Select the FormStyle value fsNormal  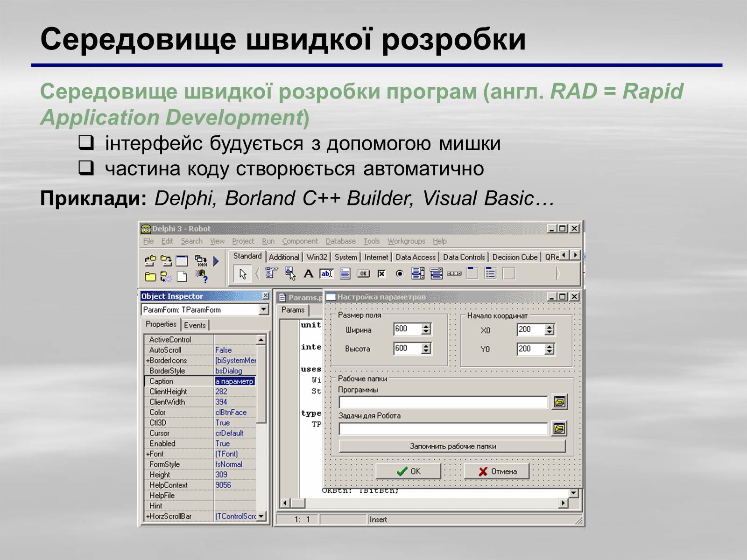click(x=235, y=464)
